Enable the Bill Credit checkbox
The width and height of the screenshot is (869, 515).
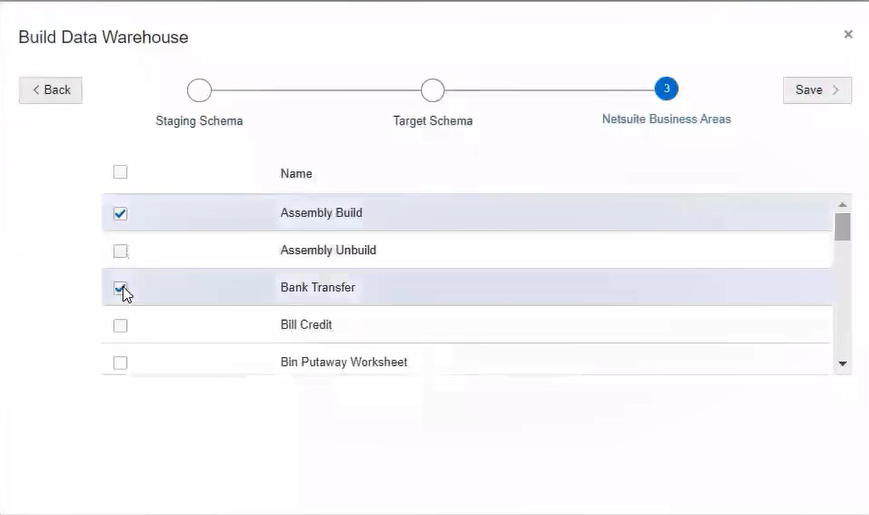pos(120,325)
